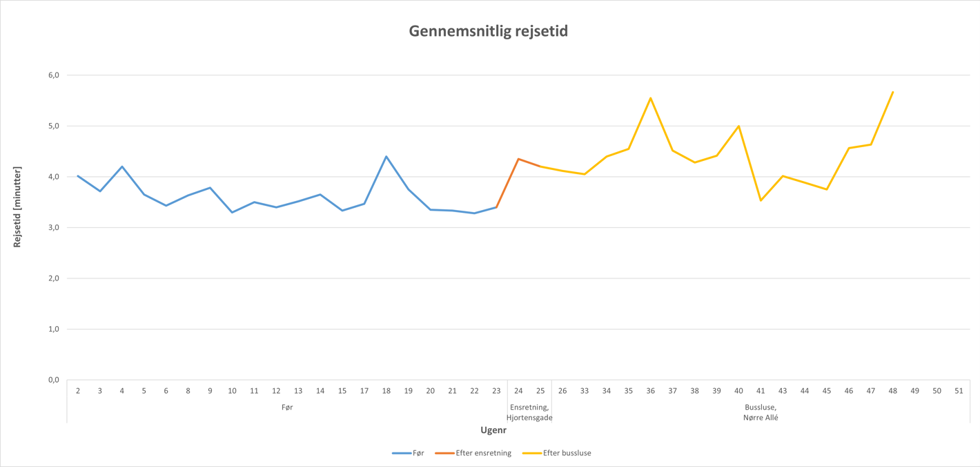The height and width of the screenshot is (467, 980).
Task: Click the orange Efter ensretning legend marker
Action: point(444,453)
